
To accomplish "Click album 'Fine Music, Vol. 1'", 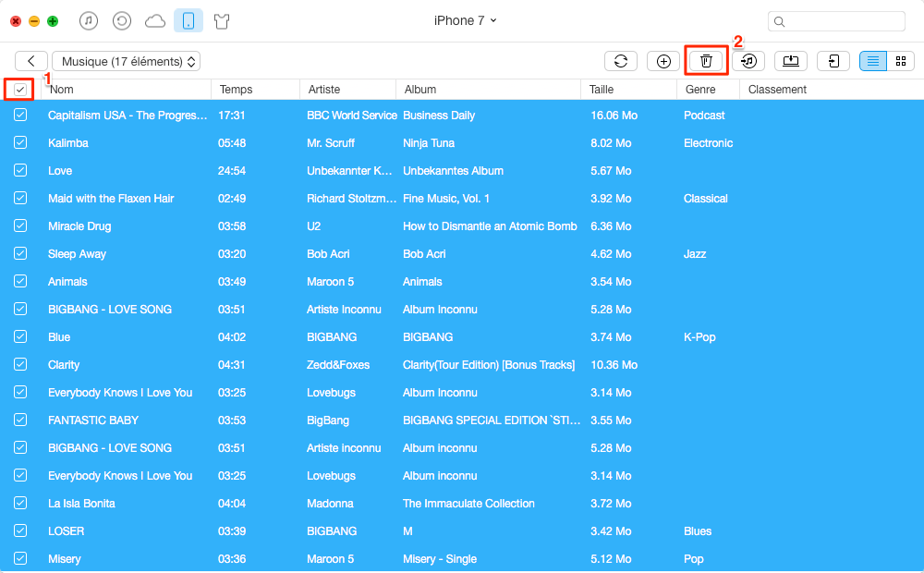I will tap(446, 199).
